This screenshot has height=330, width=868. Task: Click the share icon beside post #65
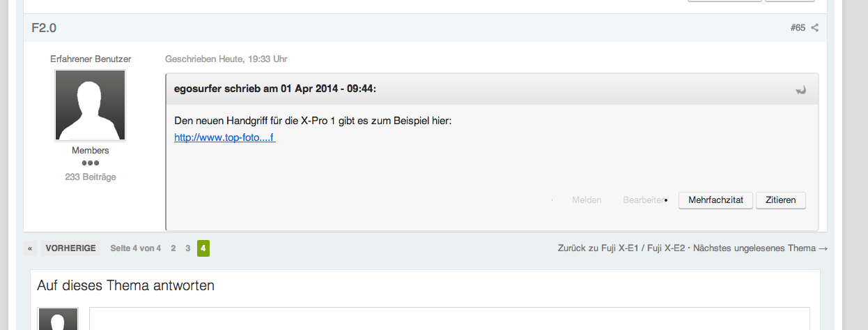coord(815,28)
